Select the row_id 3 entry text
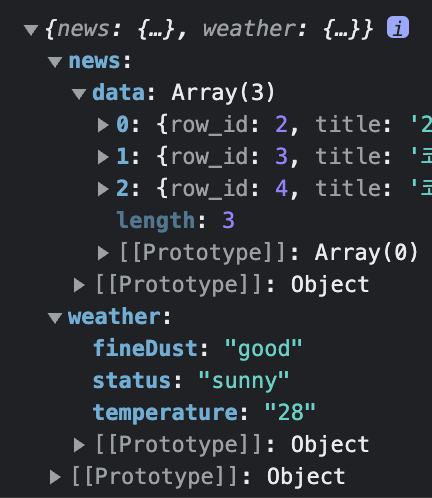Viewport: 432px width, 498px height. pyautogui.click(x=230, y=157)
